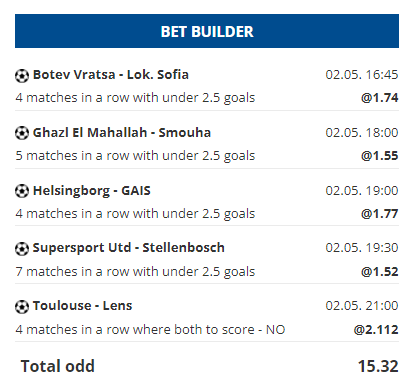Open Botev Vratsa - Lok. Sofia match
The image size is (414, 388).
click(x=111, y=75)
